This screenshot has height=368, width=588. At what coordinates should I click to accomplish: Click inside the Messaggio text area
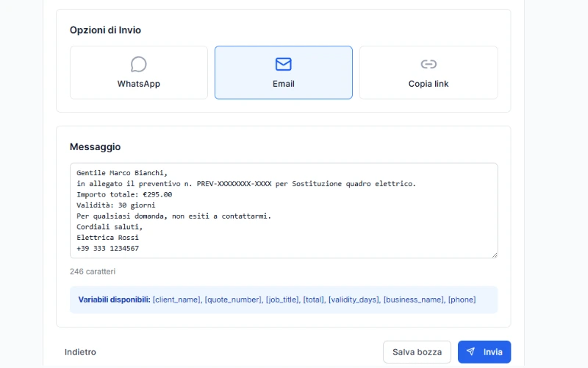[283, 210]
